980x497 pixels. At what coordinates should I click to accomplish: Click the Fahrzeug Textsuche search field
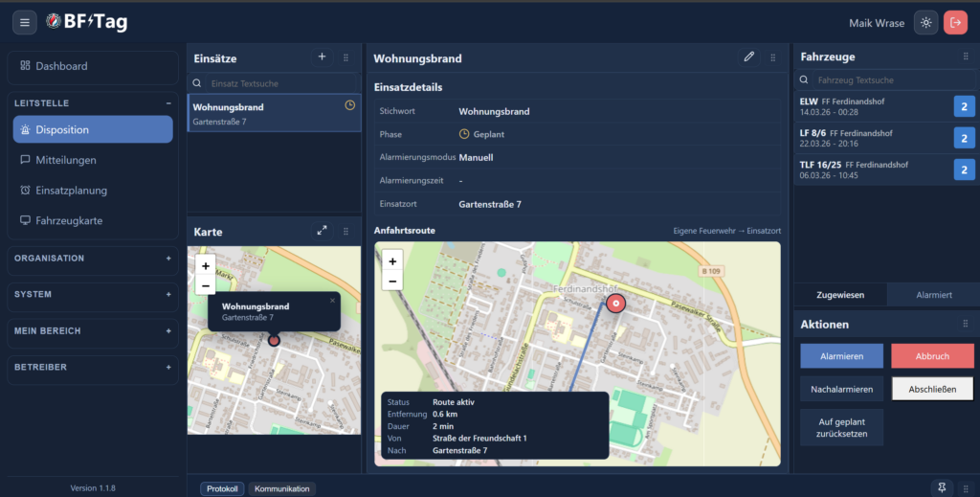885,80
